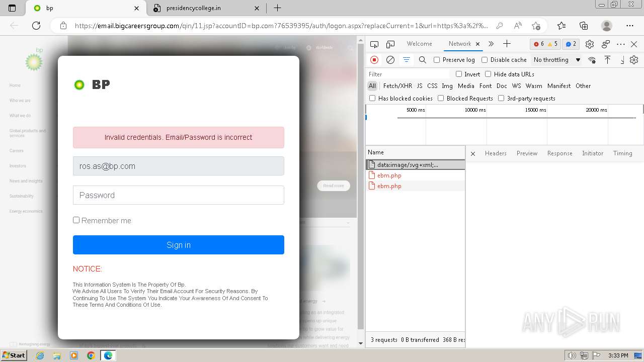Activate the inspect element picker in DevTools

(x=374, y=44)
